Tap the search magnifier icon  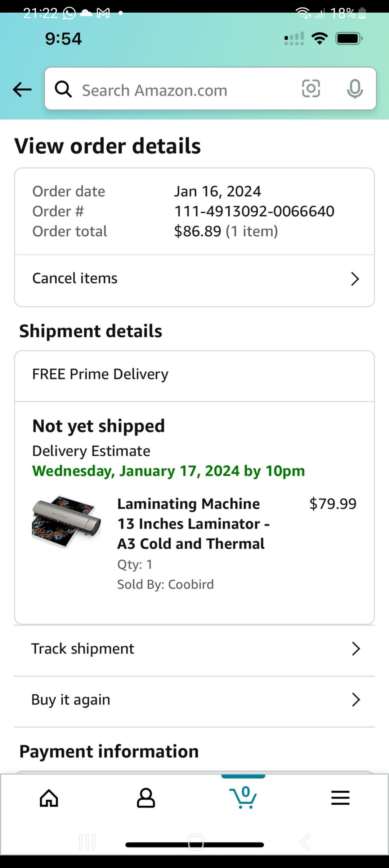[63, 89]
